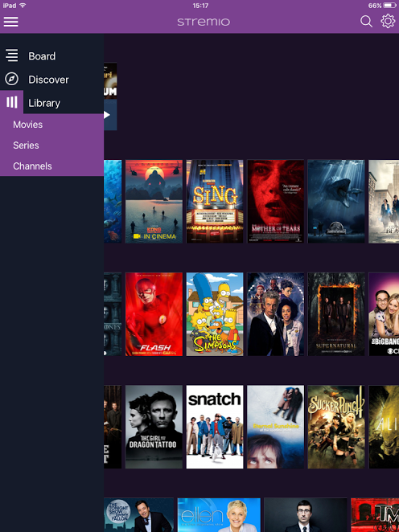Screen dimensions: 399x532
Task: Click the Library shelves icon
Action: coord(11,102)
